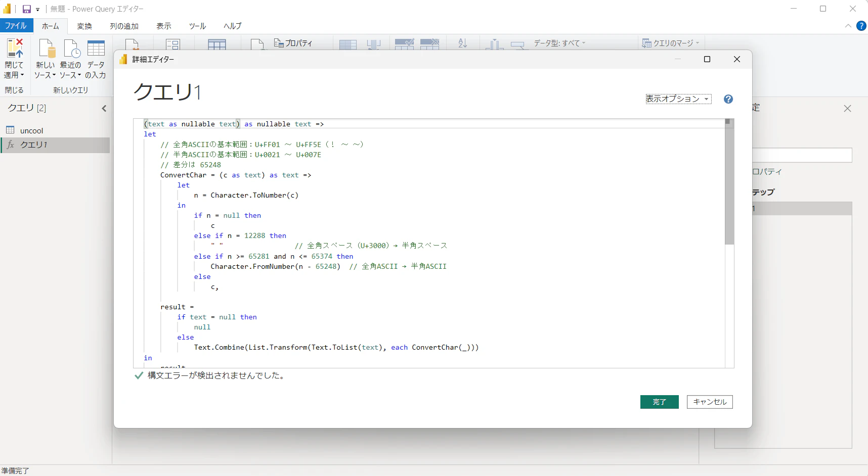Switch to the ツール ribbon tab
868x476 pixels.
click(x=198, y=26)
